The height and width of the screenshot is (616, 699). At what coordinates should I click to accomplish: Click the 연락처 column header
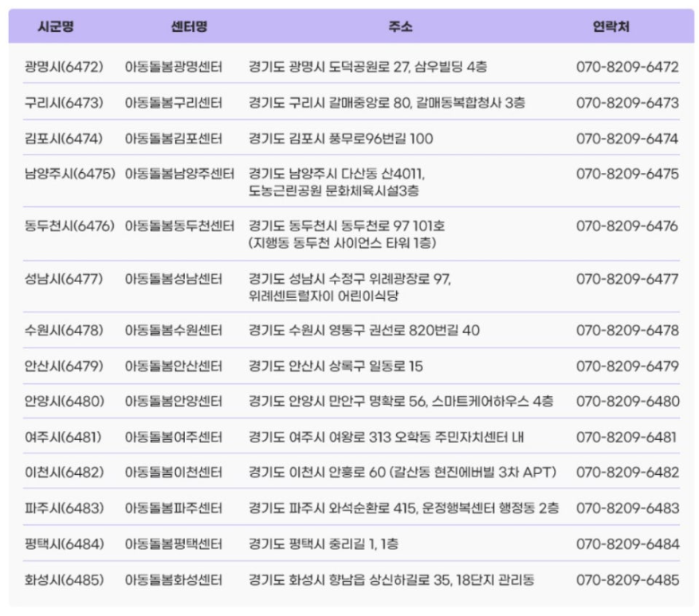point(611,27)
